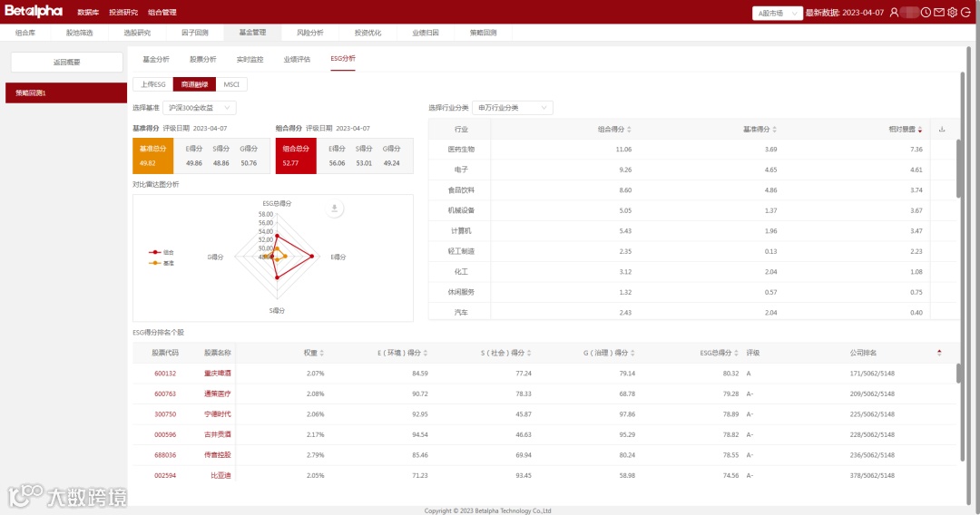Screen dimensions: 980x515
Task: Switch to the 基金管理 tab
Action: click(x=252, y=33)
